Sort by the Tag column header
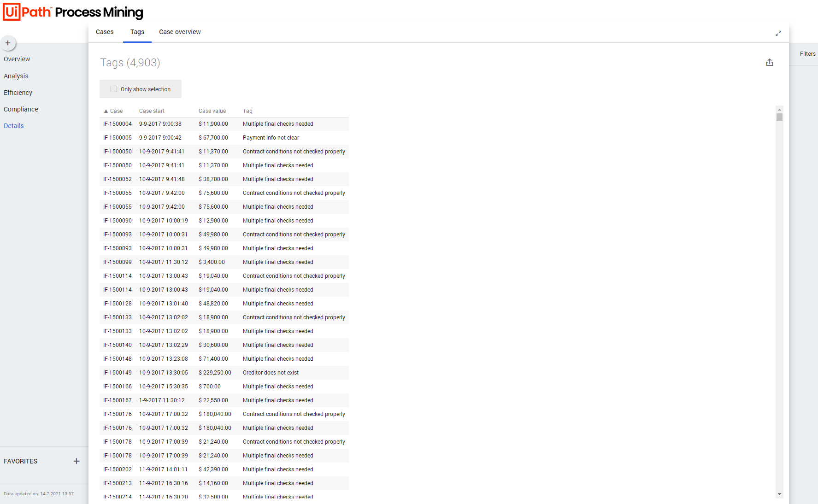Viewport: 818px width, 504px height. pos(247,111)
